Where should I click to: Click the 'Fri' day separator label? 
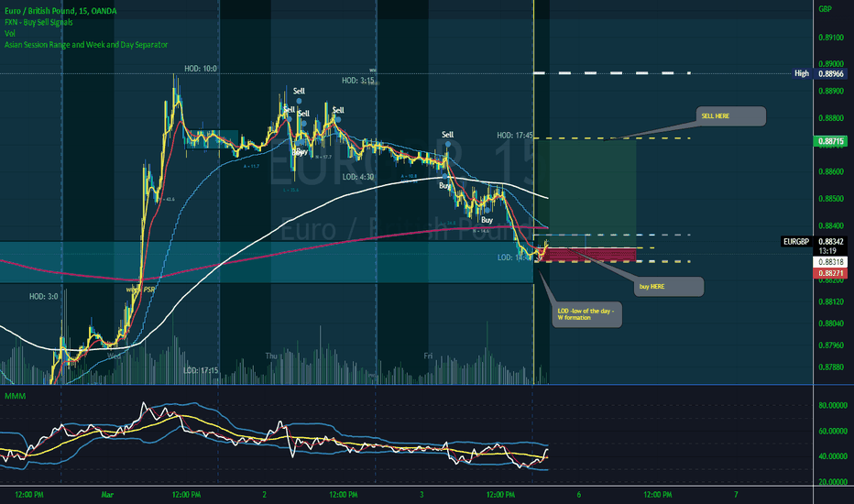428,356
